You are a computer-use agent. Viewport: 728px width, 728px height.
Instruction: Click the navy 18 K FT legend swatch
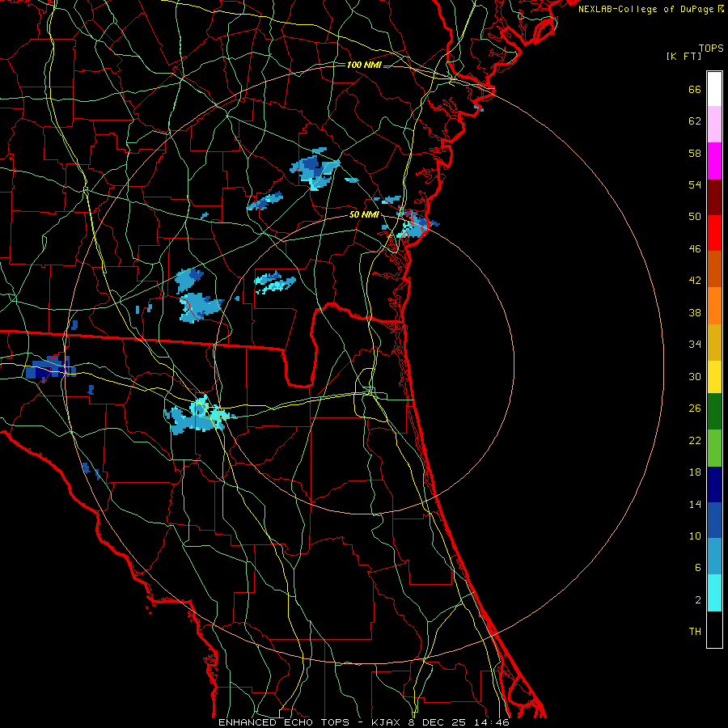(714, 485)
